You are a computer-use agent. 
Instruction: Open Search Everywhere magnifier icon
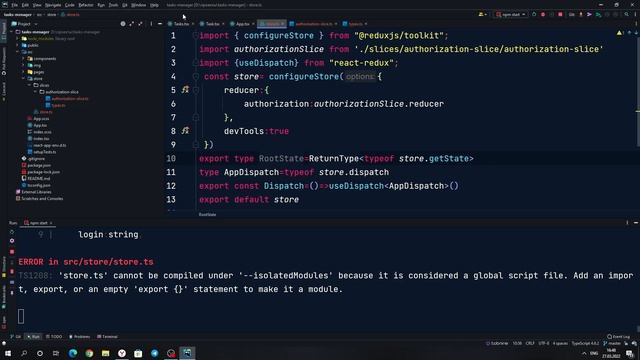[627, 14]
